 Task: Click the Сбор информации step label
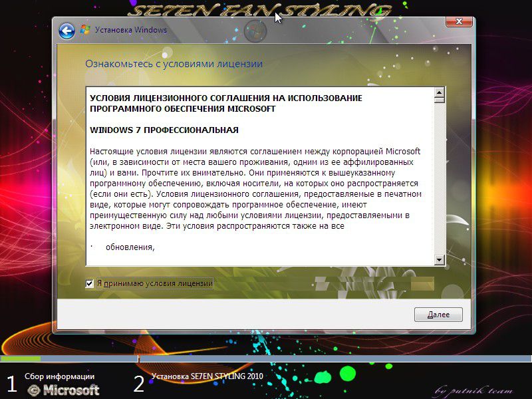coord(59,376)
